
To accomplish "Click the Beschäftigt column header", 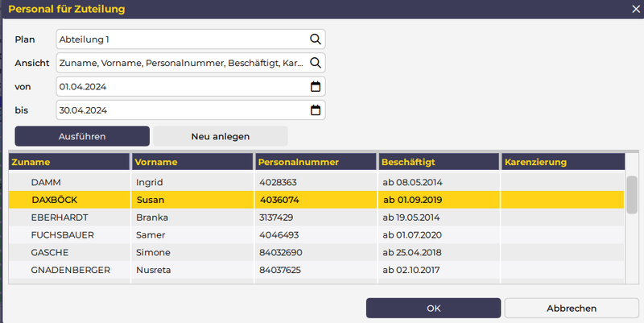I will (438, 162).
